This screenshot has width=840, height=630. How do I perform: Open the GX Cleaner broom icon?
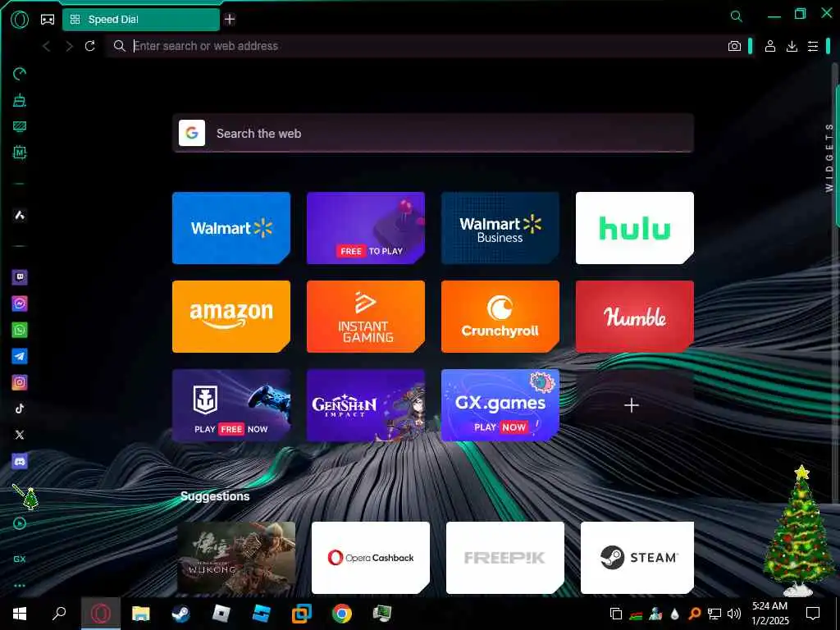tap(20, 100)
